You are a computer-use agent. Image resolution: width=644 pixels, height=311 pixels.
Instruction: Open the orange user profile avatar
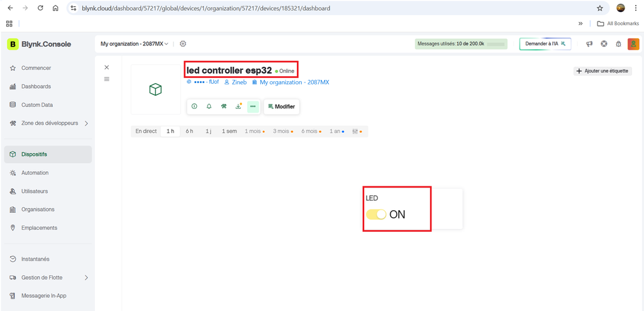pyautogui.click(x=633, y=44)
